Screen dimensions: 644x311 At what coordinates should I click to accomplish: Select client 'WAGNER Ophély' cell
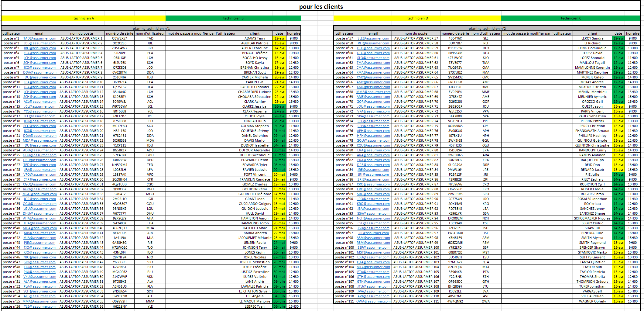point(592,302)
